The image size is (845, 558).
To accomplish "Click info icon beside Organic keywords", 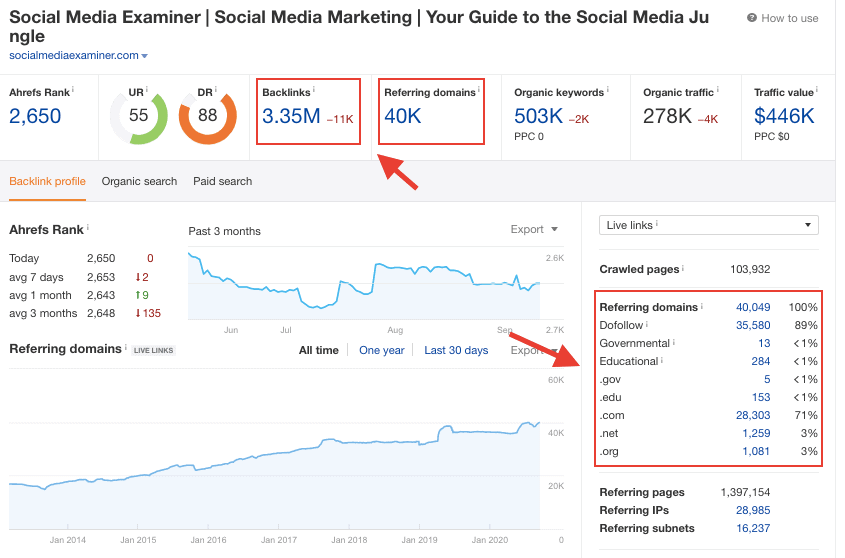I will coord(609,90).
